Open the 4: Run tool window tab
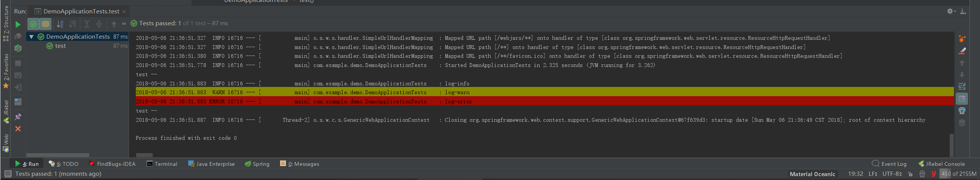Viewport: 980px width, 180px height. [x=27, y=164]
